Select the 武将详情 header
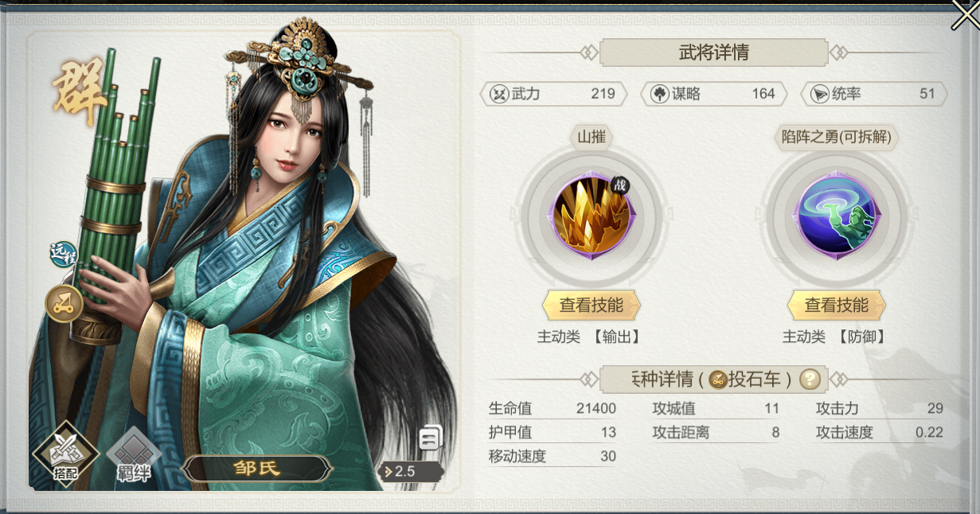This screenshot has height=514, width=980. tap(713, 53)
